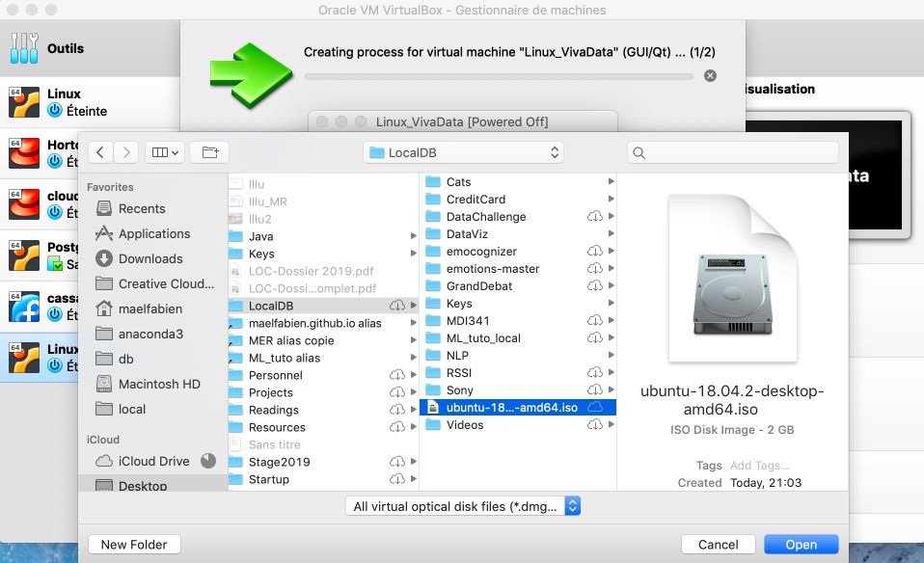Open the file type filter dropdown
Screen dimensions: 924x563
coord(463,506)
